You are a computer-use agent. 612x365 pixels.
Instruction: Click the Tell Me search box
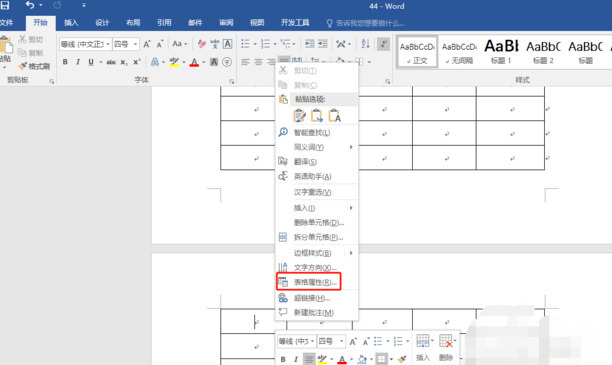click(x=365, y=23)
